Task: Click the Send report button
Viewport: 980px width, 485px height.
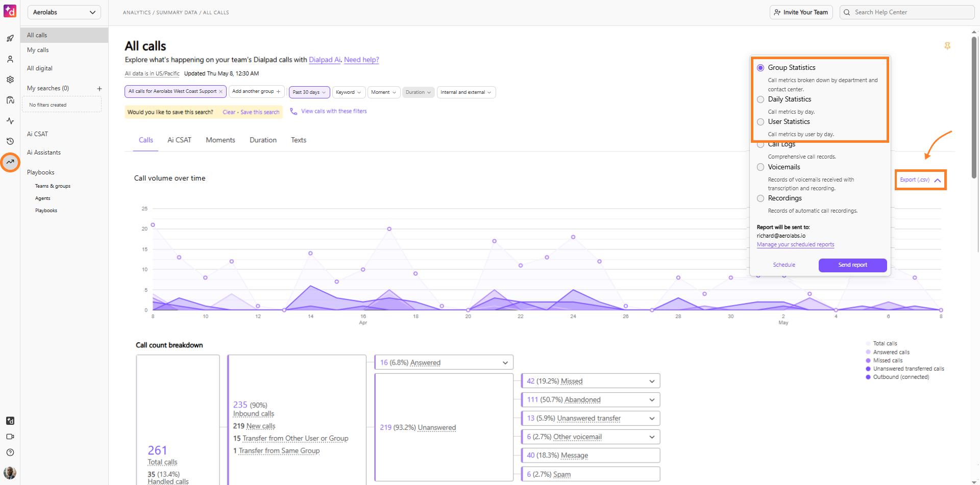Action: coord(852,265)
